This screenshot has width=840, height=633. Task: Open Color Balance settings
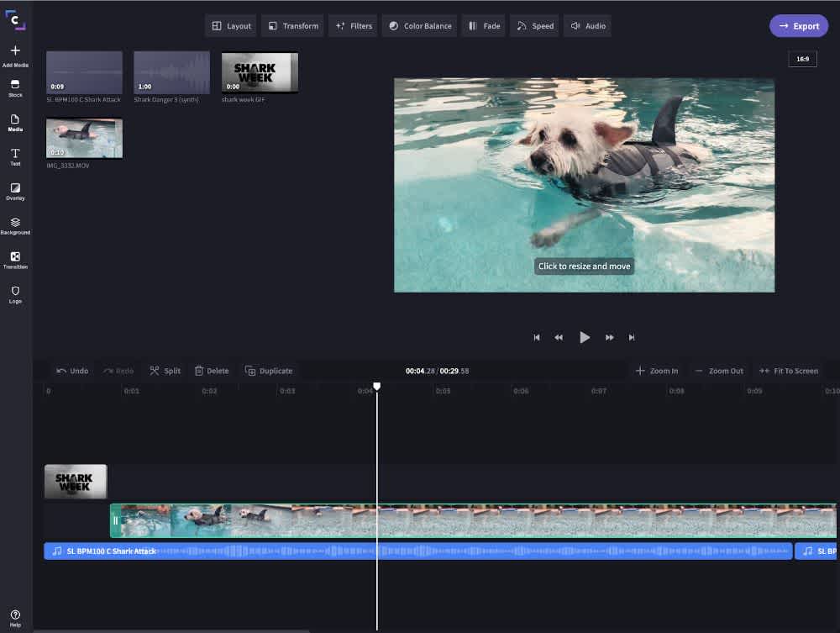pos(419,26)
